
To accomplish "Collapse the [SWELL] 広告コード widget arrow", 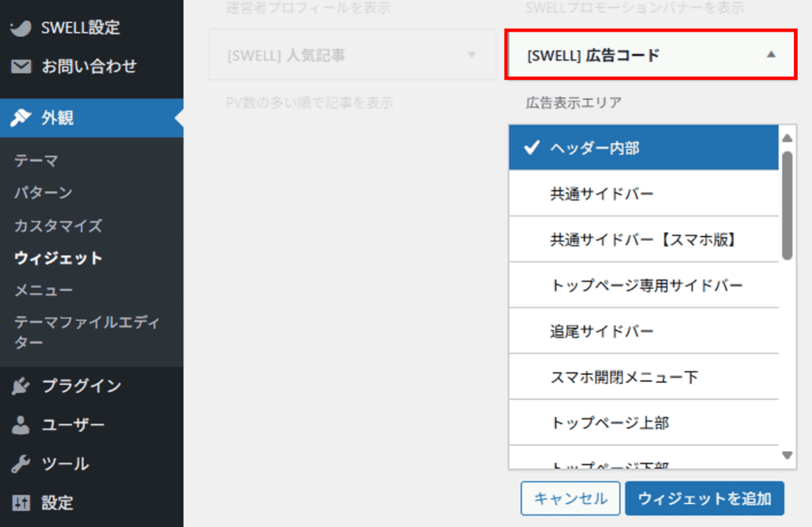I will pos(771,55).
